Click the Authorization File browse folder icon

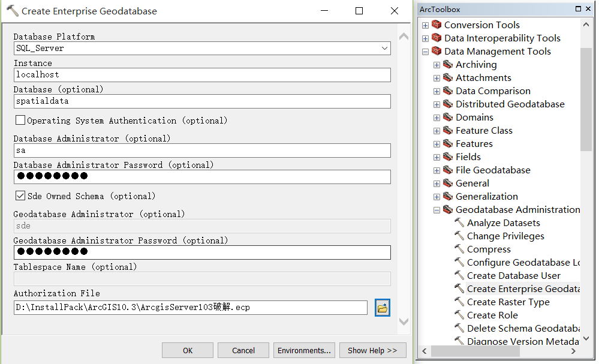click(x=382, y=308)
